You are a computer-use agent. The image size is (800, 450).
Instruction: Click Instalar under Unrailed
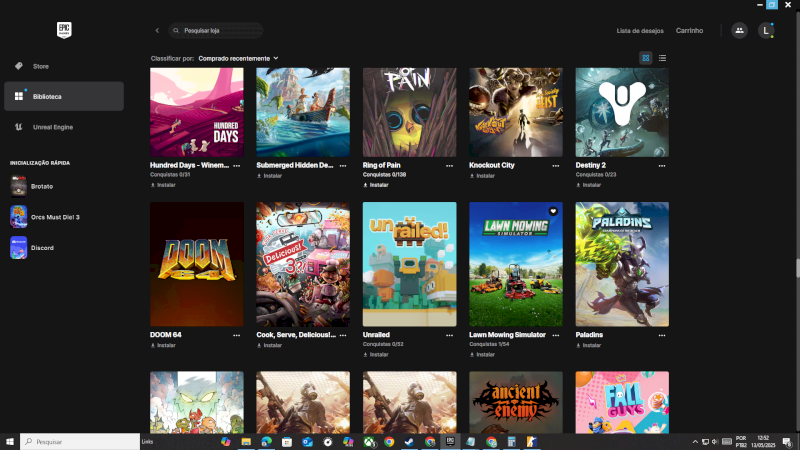[x=376, y=355]
